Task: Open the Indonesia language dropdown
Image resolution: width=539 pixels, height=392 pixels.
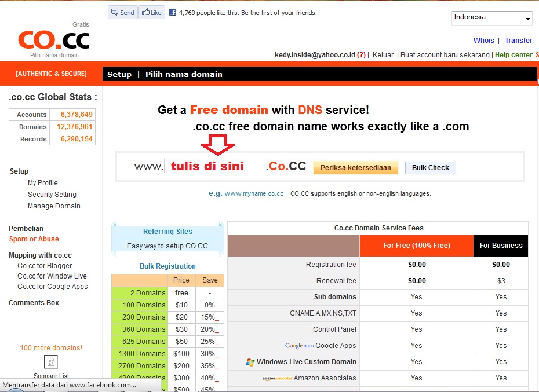Action: (x=491, y=18)
